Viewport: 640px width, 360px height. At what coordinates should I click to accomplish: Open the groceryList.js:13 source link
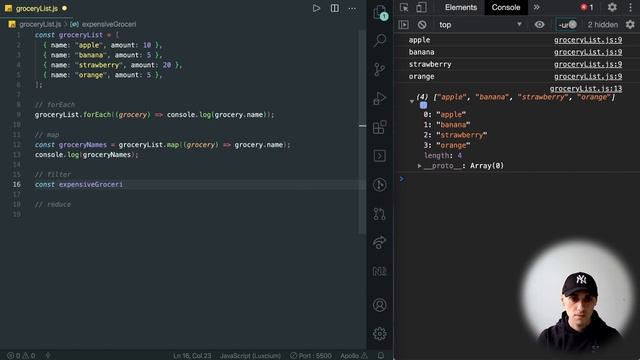586,89
